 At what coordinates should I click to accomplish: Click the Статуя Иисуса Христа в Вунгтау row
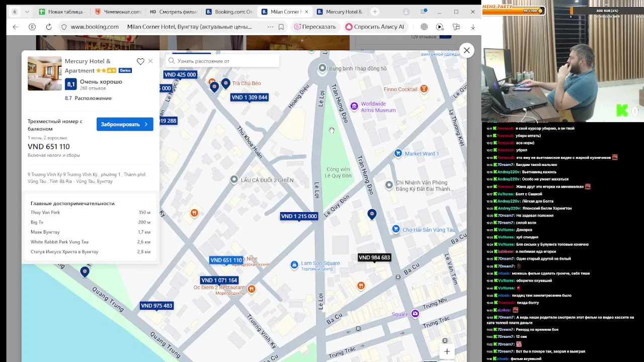(91, 252)
